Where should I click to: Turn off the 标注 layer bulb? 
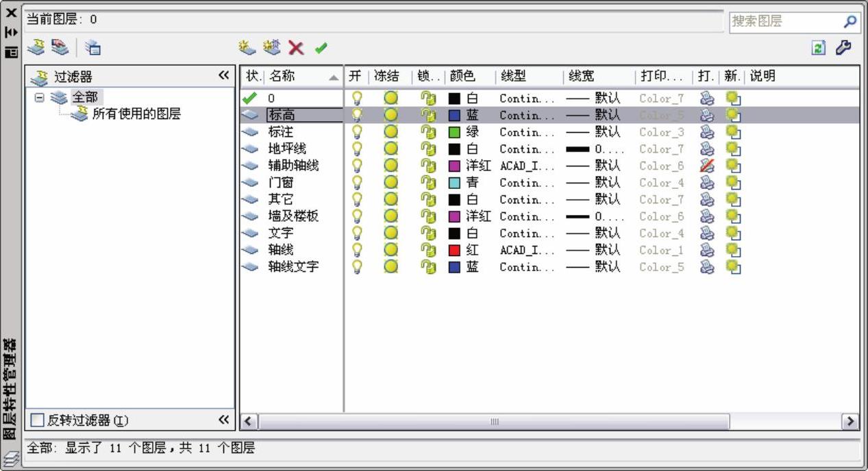coord(357,131)
